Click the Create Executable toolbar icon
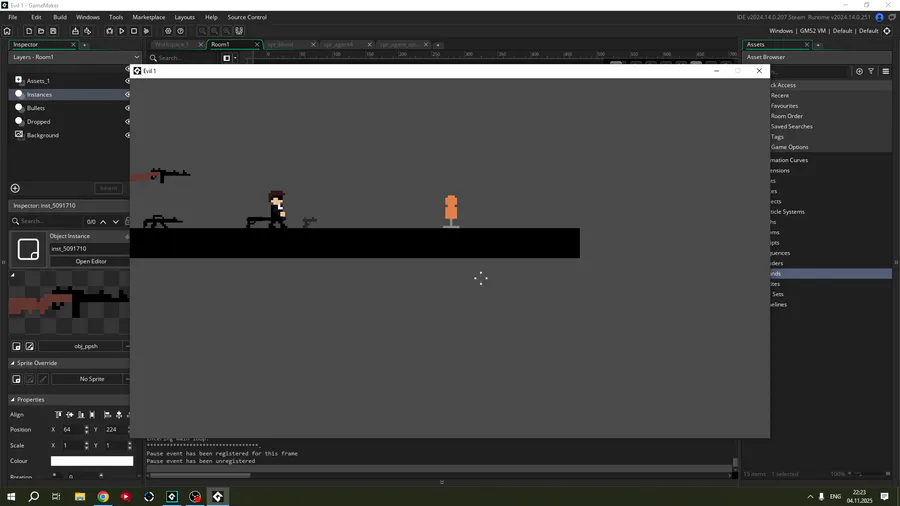This screenshot has height=506, width=900. 75,31
